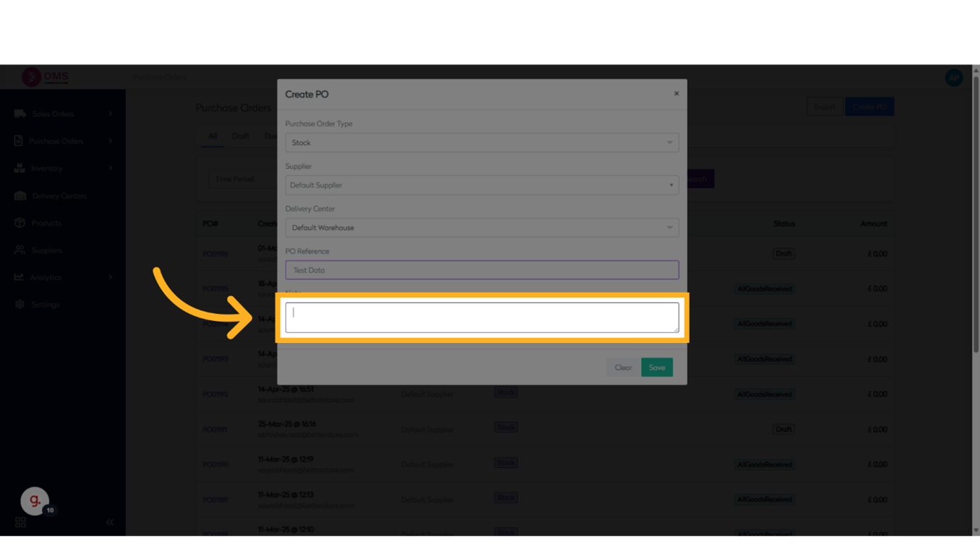
Task: Select the All tab
Action: pyautogui.click(x=212, y=136)
